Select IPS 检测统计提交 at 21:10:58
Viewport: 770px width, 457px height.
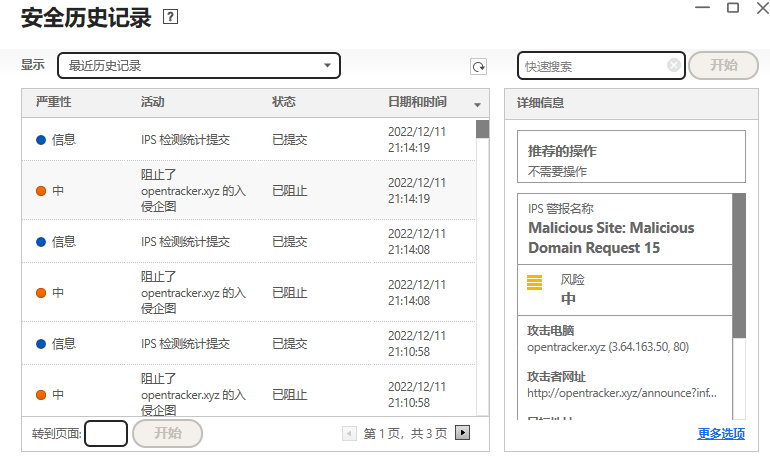pos(185,344)
